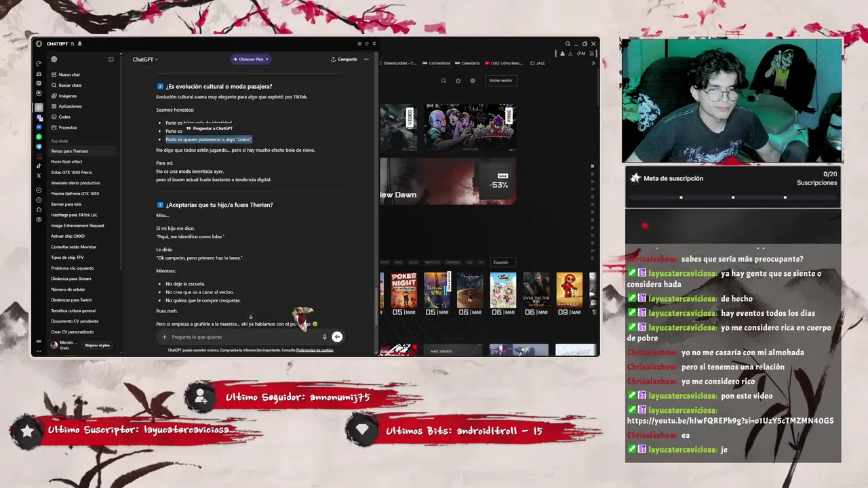Open the Calendario bookmark
The width and height of the screenshot is (868, 488).
coord(467,63)
